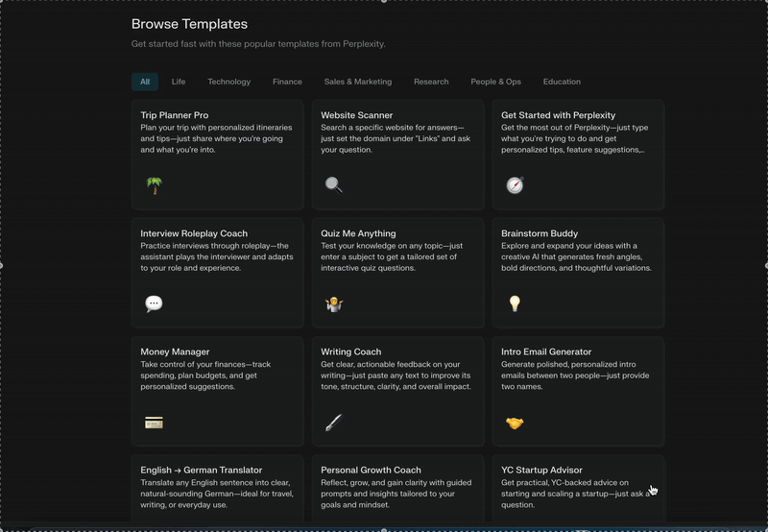Viewport: 768px width, 532px height.
Task: Open the Finance templates tab
Action: 287,82
